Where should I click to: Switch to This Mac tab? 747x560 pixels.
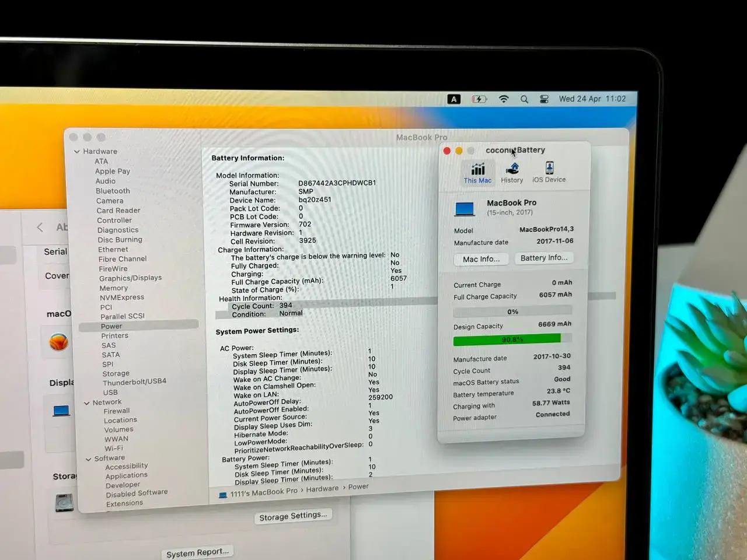[477, 173]
